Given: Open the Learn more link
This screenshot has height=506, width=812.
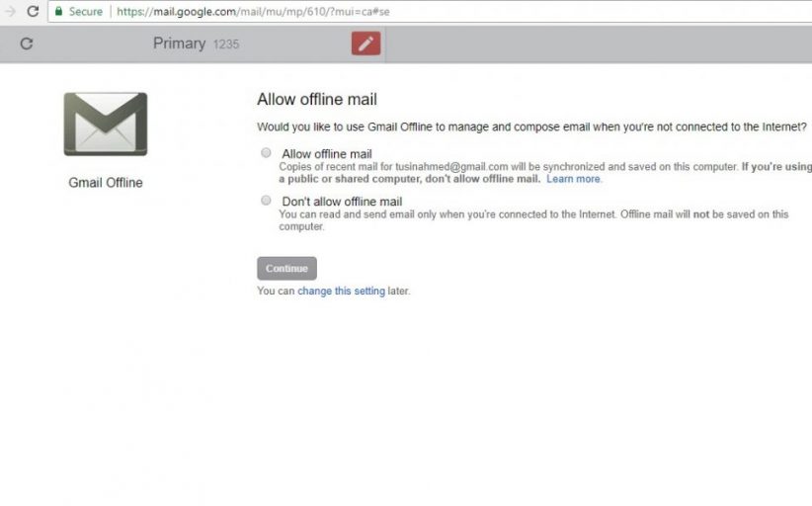Looking at the screenshot, I should tap(573, 179).
